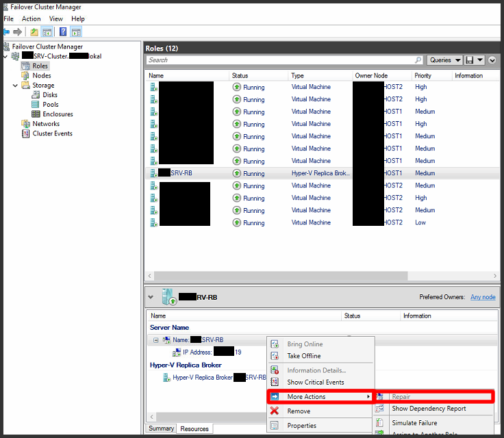
Task: Click the Show Critical Events icon
Action: pyautogui.click(x=274, y=382)
